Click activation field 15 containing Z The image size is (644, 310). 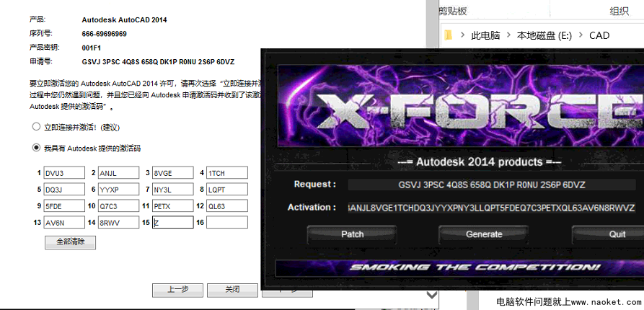coord(172,223)
